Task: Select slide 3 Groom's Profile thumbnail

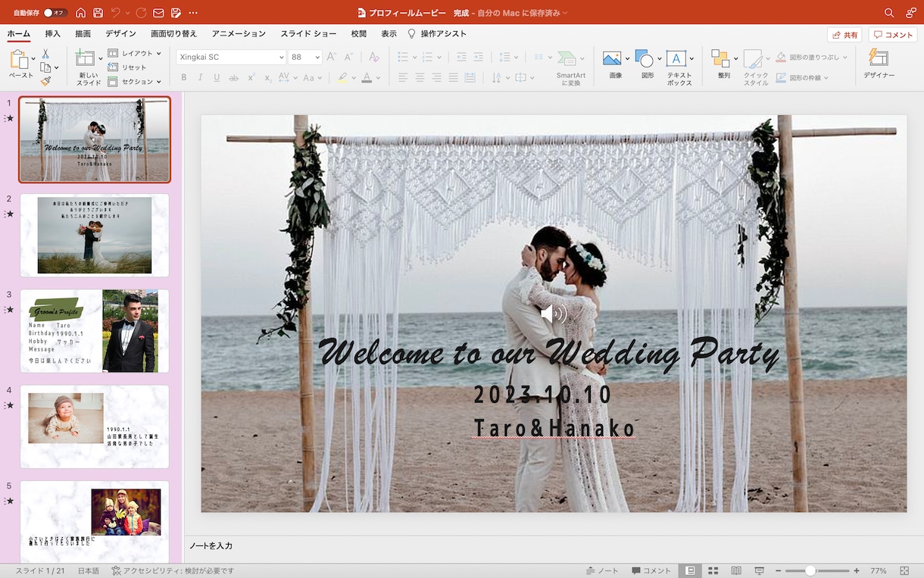Action: [94, 331]
